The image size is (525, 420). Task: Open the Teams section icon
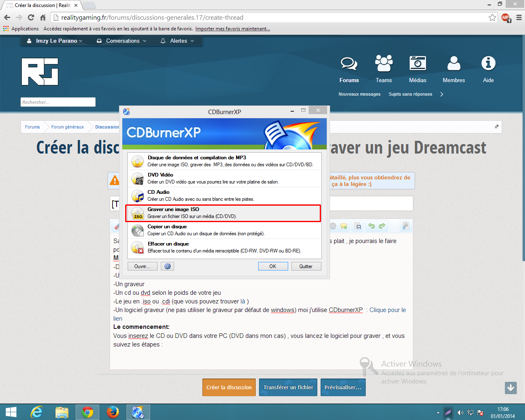(x=384, y=69)
